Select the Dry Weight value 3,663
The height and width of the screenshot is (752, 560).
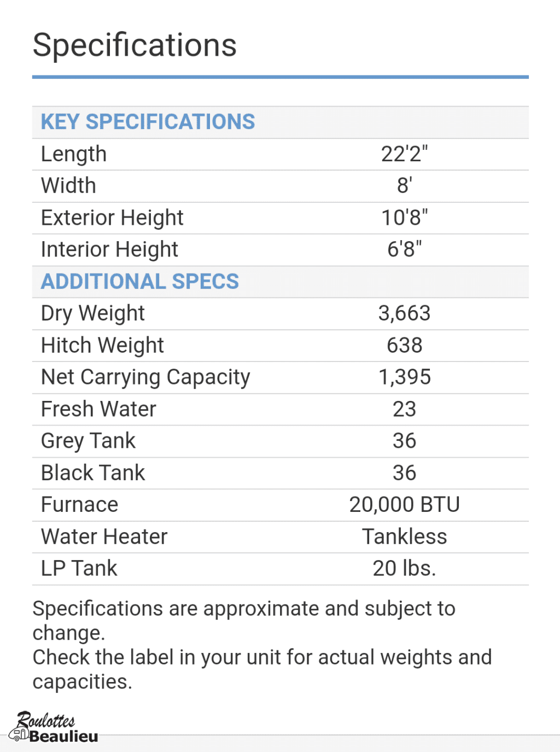404,313
